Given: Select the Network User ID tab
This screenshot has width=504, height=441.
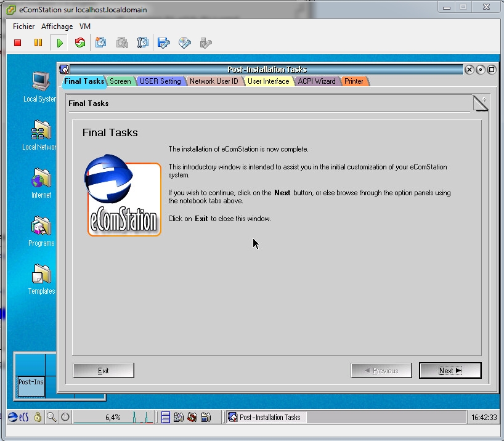Looking at the screenshot, I should click(213, 81).
